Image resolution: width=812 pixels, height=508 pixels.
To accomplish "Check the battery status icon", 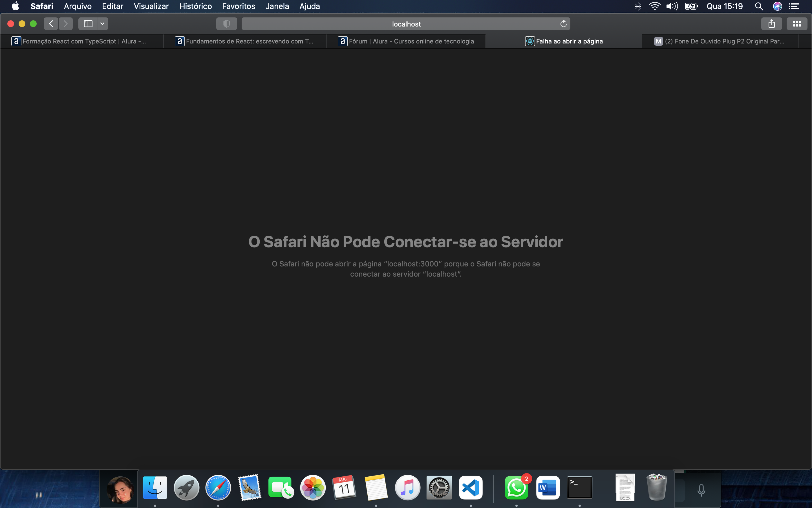I will point(692,6).
